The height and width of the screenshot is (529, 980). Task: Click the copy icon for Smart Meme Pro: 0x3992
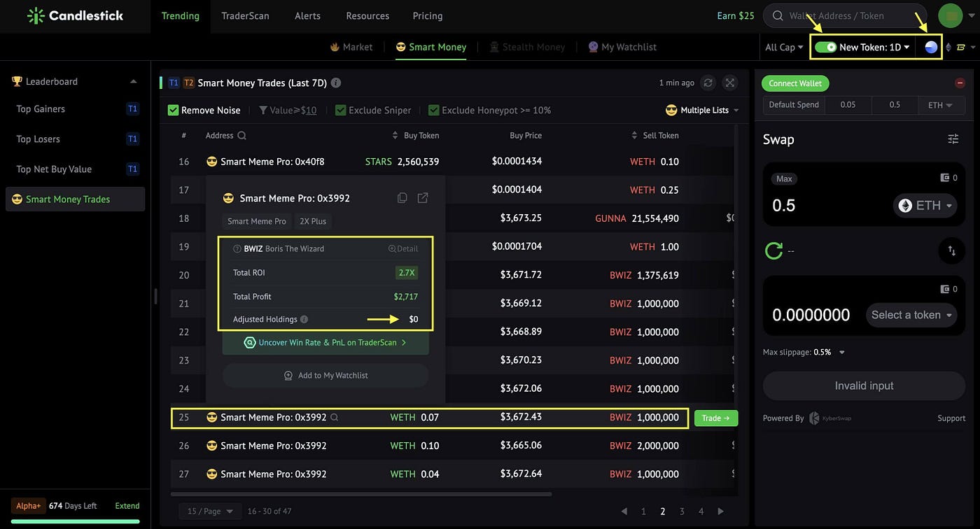pyautogui.click(x=402, y=198)
